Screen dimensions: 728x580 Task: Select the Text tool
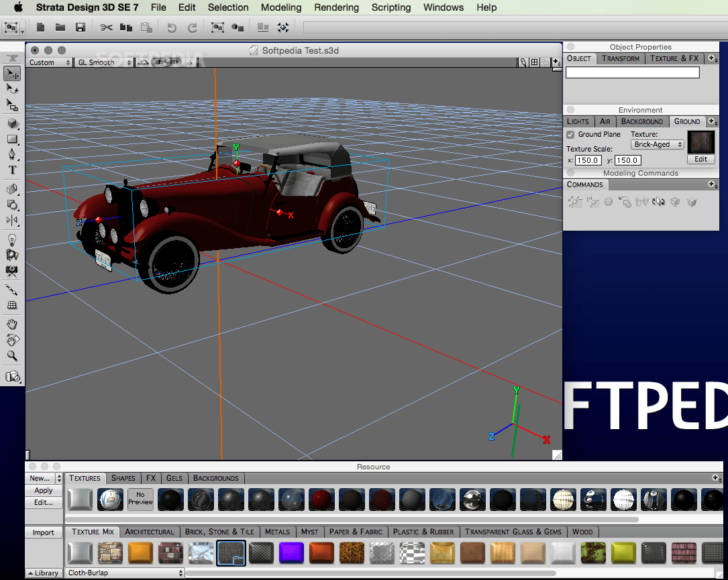tap(12, 170)
